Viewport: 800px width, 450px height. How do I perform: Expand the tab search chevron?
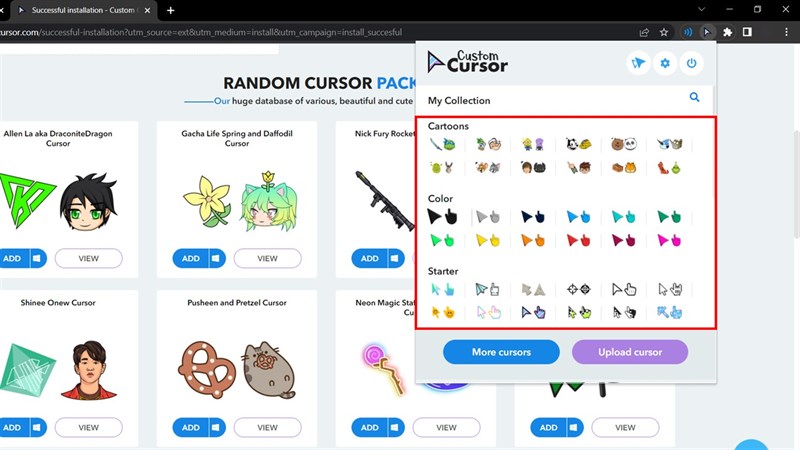[702, 9]
